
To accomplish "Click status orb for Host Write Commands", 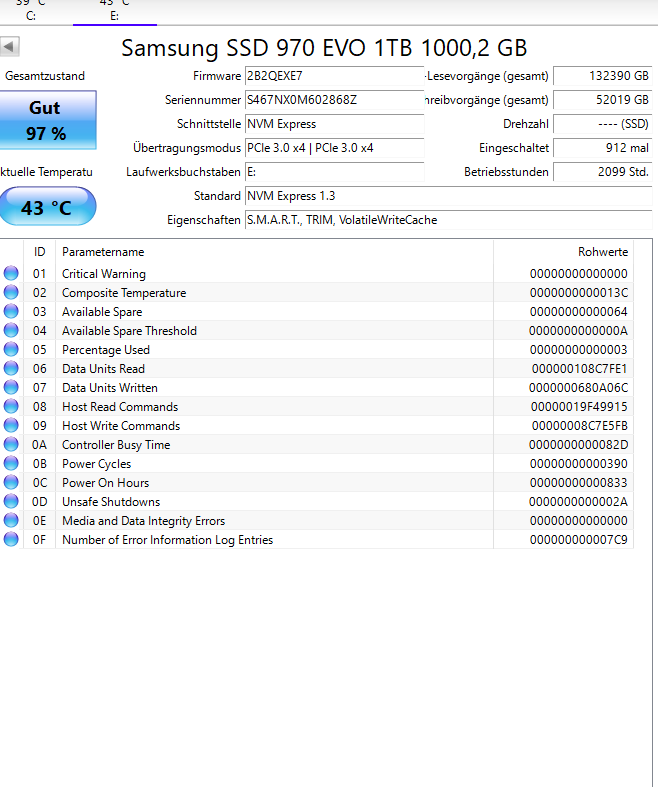I will pyautogui.click(x=11, y=426).
